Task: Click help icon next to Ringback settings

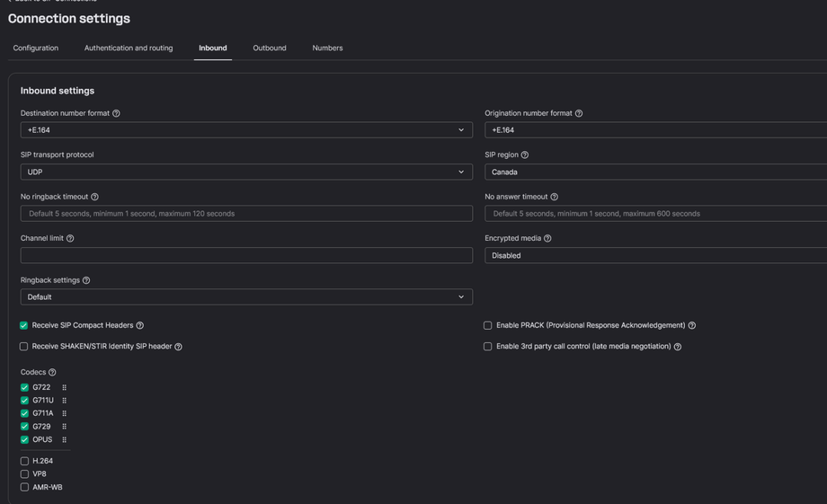Action: [x=86, y=280]
